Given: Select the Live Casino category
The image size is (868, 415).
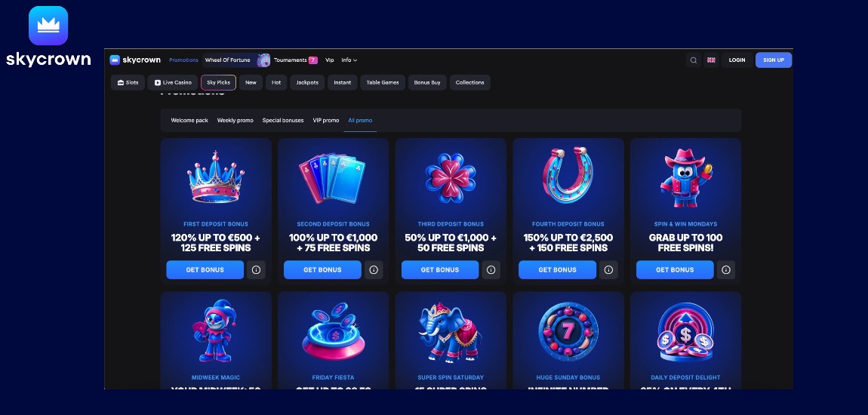Looking at the screenshot, I should pos(173,82).
